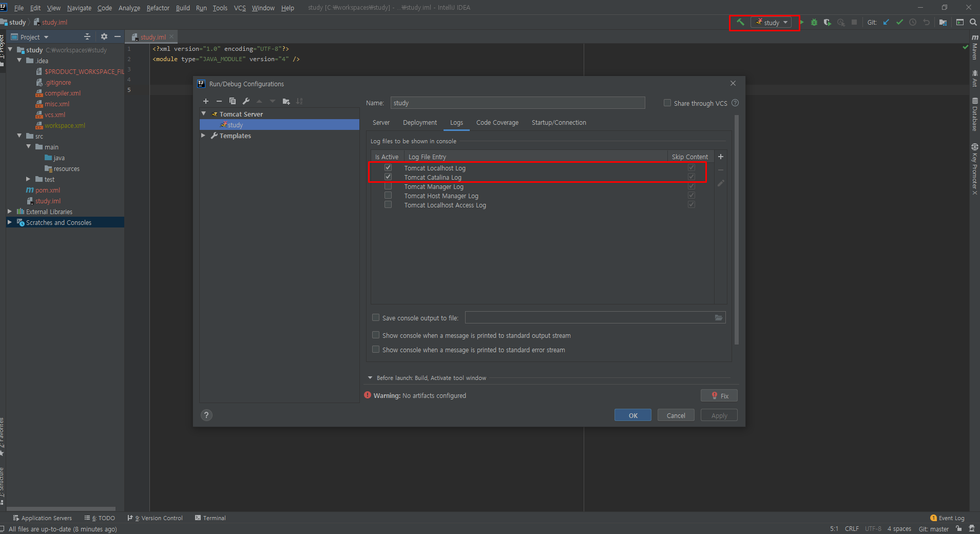The image size is (980, 534).
Task: Enable Tomcat Manager Log active checkbox
Action: point(388,186)
